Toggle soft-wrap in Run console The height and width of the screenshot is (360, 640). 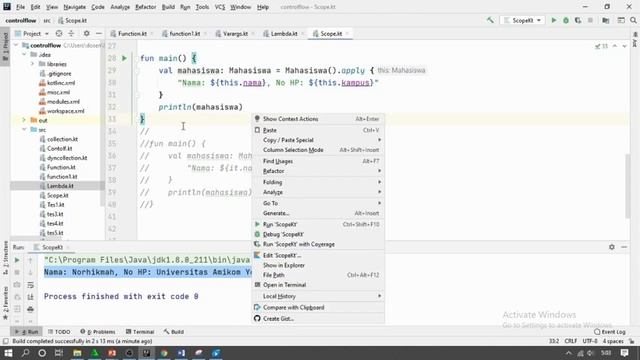point(30,285)
